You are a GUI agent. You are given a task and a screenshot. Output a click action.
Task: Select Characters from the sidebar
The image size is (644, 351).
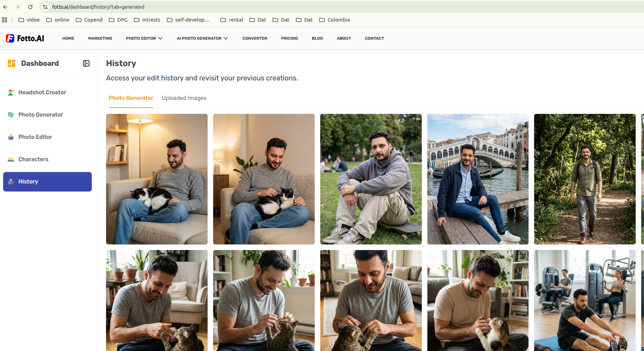click(33, 159)
